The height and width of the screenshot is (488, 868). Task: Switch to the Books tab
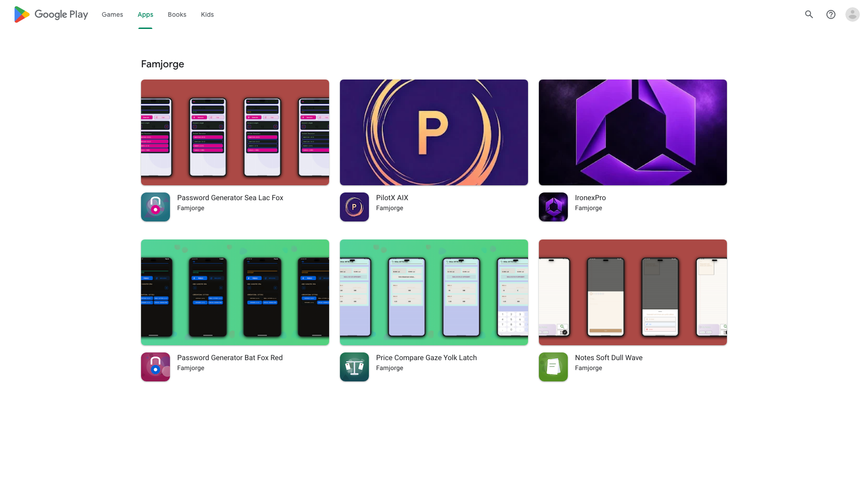tap(177, 14)
